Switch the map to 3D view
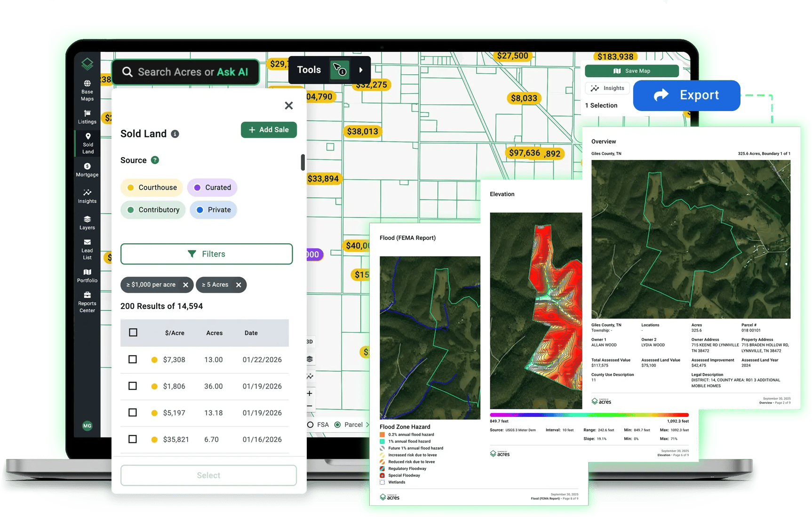Image resolution: width=812 pixels, height=517 pixels. [310, 342]
